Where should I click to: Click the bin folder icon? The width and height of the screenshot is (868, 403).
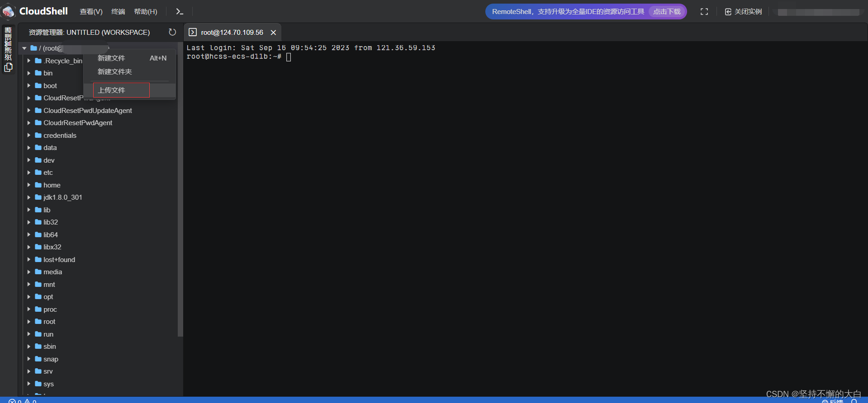coord(38,73)
